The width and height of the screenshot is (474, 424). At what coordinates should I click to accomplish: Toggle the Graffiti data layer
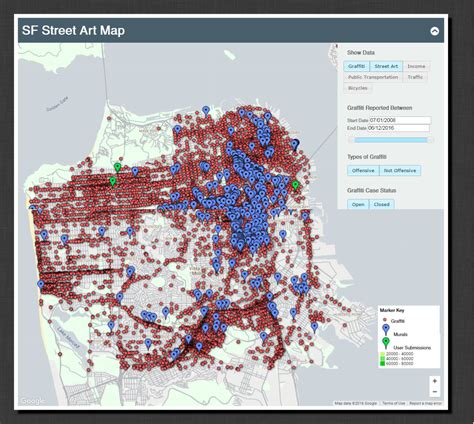click(356, 66)
